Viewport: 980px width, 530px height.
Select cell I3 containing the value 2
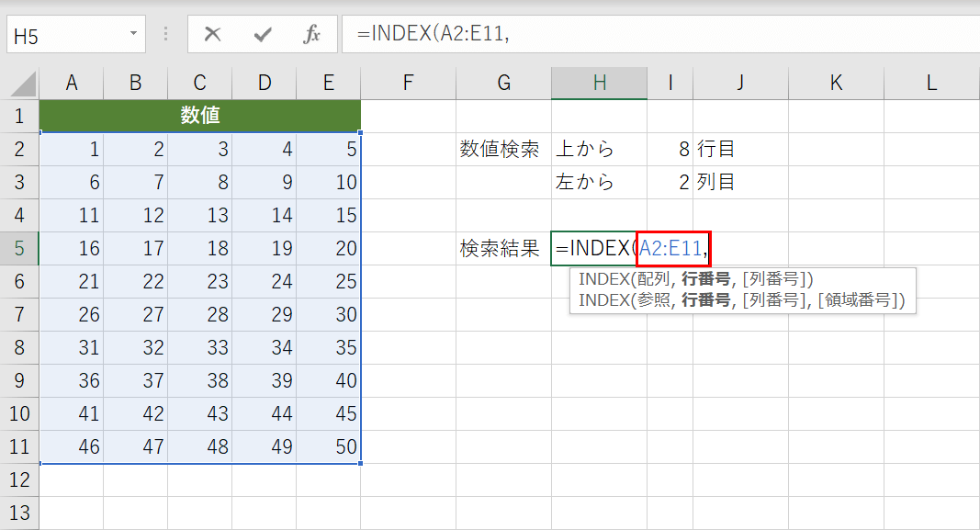[670, 182]
